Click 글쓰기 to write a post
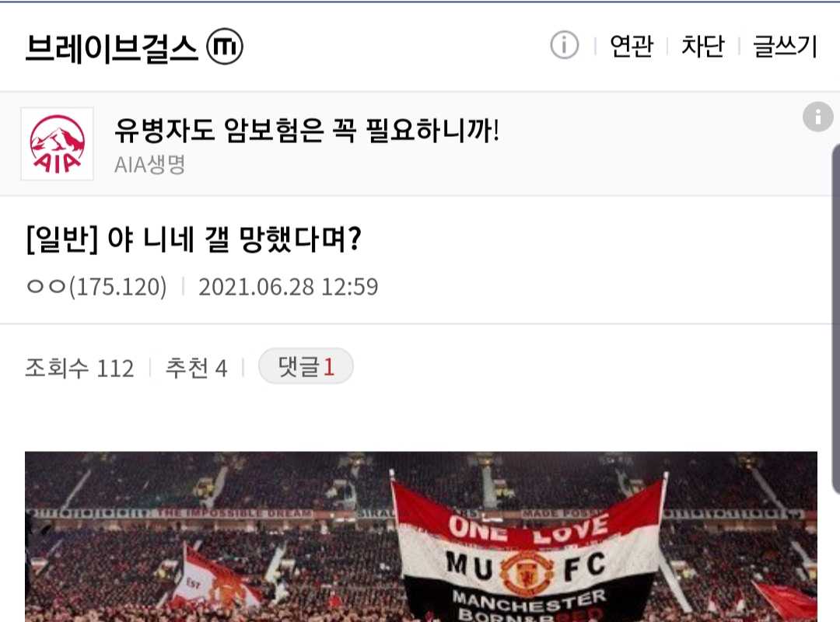This screenshot has height=622, width=840. (x=785, y=46)
